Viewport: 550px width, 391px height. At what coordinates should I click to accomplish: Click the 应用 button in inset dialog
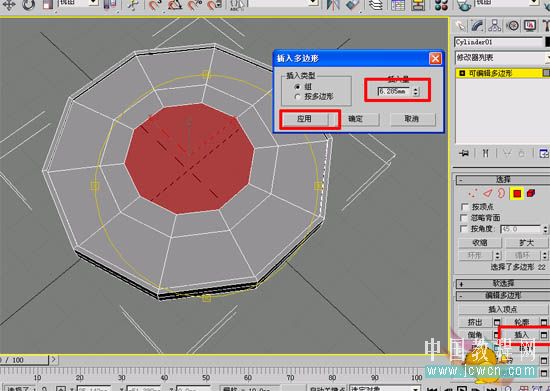coord(304,119)
